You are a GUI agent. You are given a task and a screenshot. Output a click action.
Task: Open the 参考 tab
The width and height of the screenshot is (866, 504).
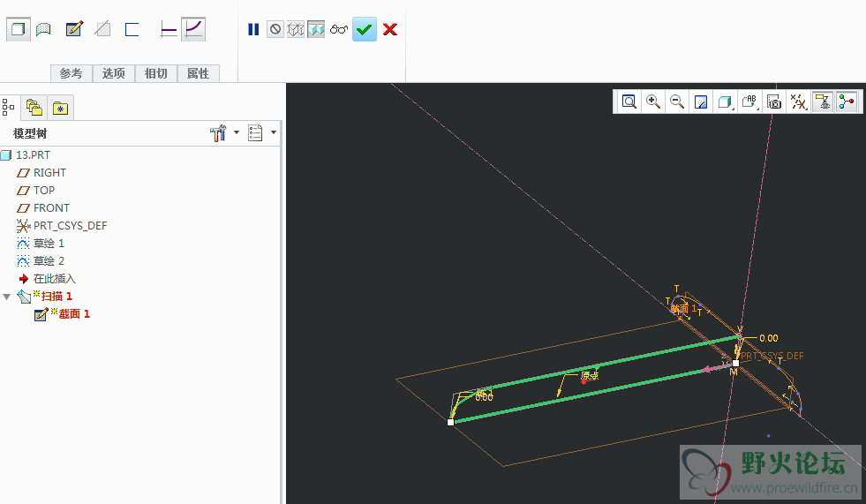pyautogui.click(x=71, y=73)
